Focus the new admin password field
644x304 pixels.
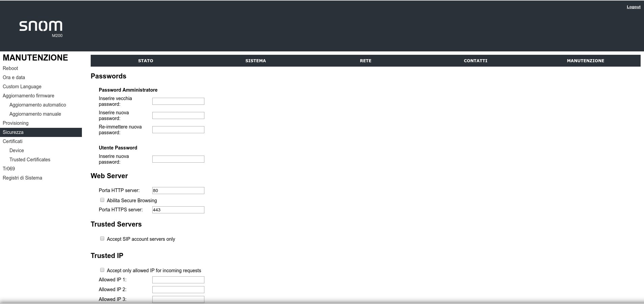click(178, 115)
